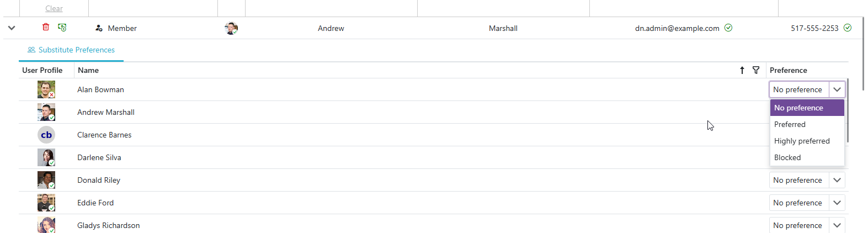Click Clarence Barnes' initials avatar
The image size is (868, 233).
[46, 135]
